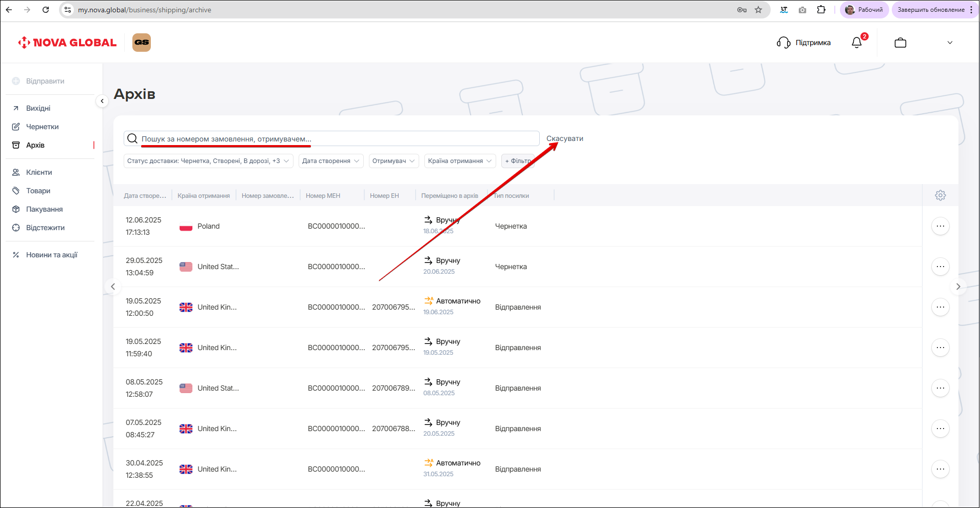Expand Дата створення filter dropdown
Viewport: 980px width, 508px height.
click(331, 161)
